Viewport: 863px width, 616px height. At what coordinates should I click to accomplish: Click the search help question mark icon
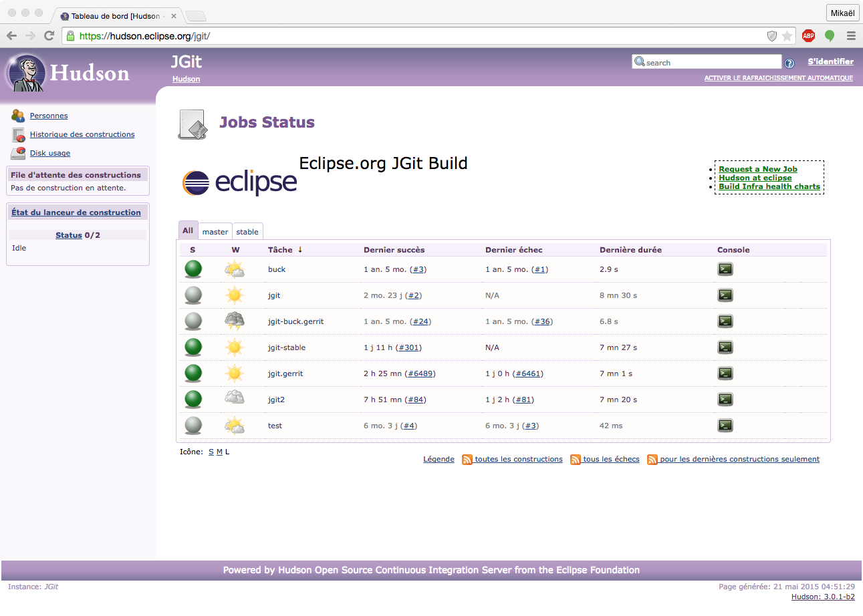pyautogui.click(x=789, y=63)
